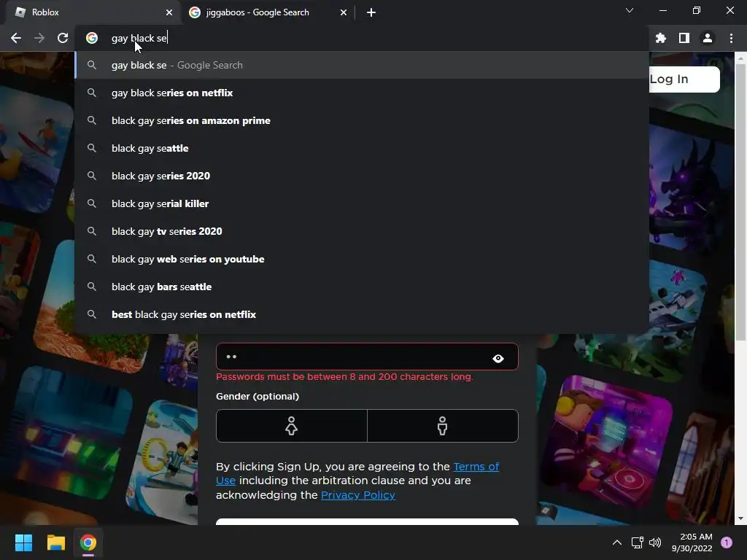Show hidden icons in the system tray
The image size is (747, 560).
click(617, 542)
